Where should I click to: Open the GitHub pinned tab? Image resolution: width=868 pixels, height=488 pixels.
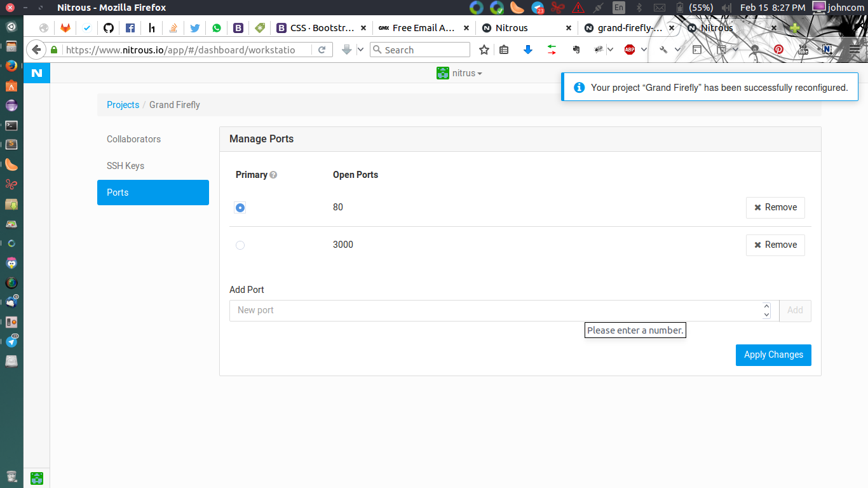[109, 28]
